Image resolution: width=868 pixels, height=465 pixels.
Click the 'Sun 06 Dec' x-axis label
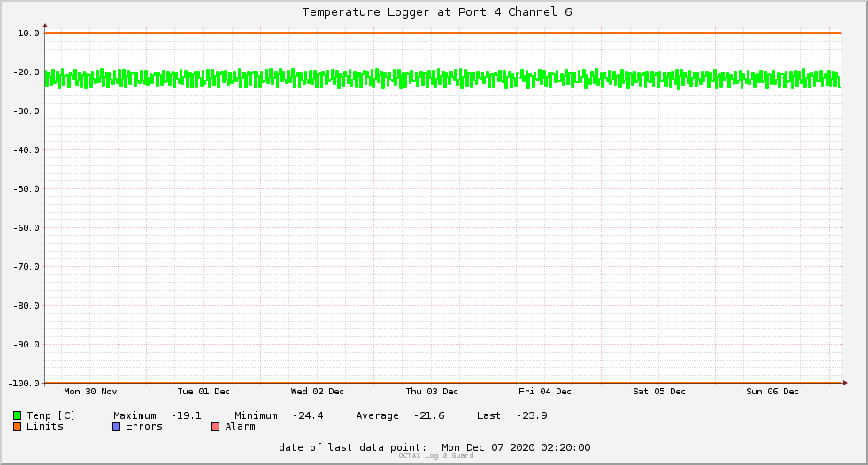(772, 392)
